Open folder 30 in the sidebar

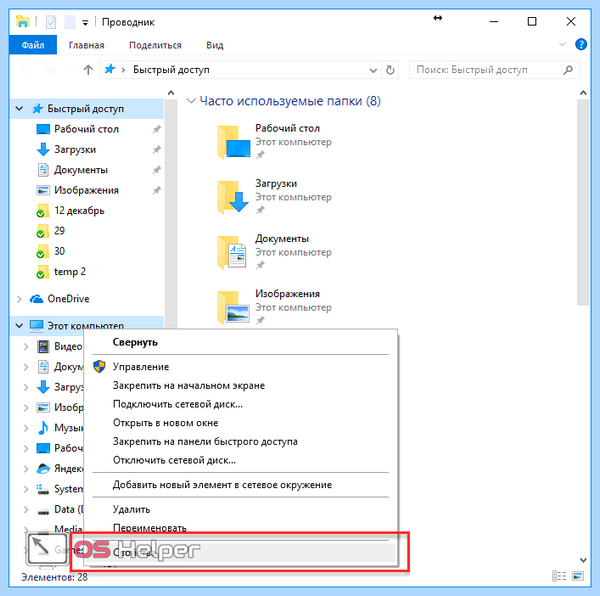coord(59,251)
